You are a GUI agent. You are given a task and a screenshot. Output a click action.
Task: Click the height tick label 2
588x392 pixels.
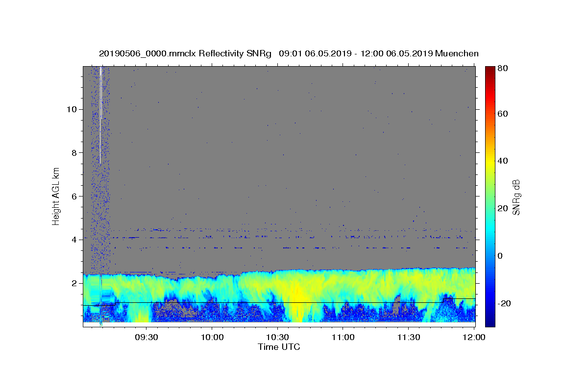point(74,283)
